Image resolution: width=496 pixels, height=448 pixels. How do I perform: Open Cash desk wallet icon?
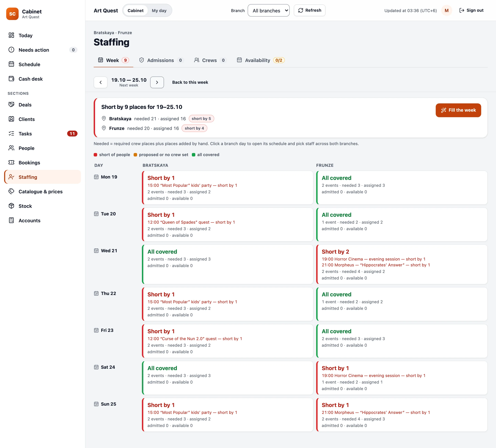11,79
